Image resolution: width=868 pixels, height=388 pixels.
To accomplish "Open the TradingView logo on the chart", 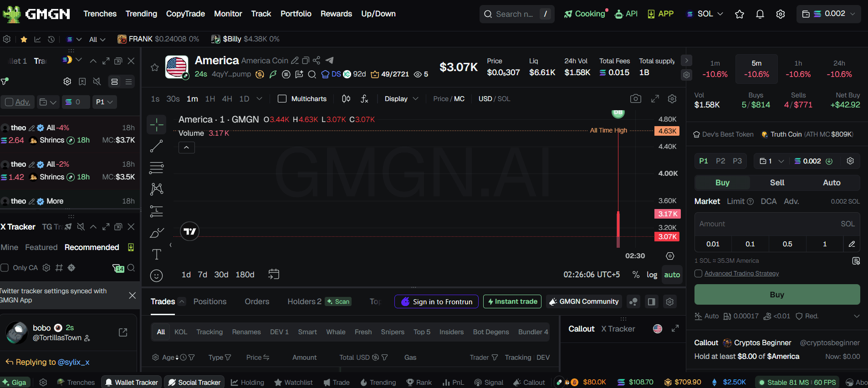I will pyautogui.click(x=190, y=231).
